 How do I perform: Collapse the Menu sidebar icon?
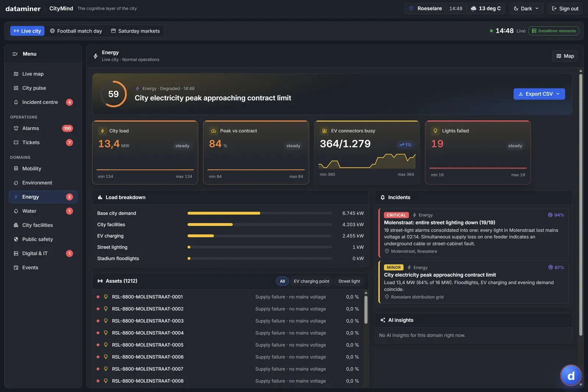tap(15, 54)
